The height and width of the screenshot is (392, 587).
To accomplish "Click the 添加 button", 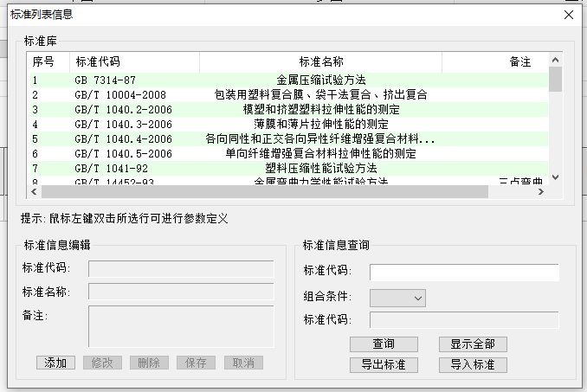I will click(x=56, y=363).
